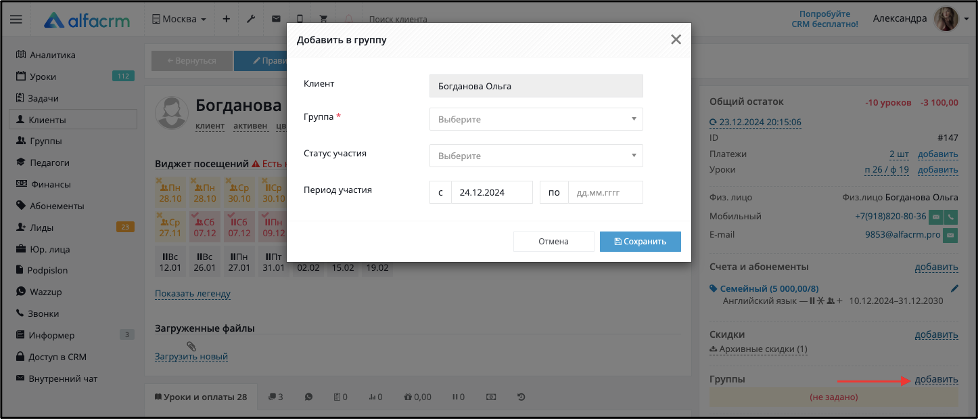Click the start date field 24.12.2024
Screen dimensions: 979x420
pyautogui.click(x=491, y=193)
